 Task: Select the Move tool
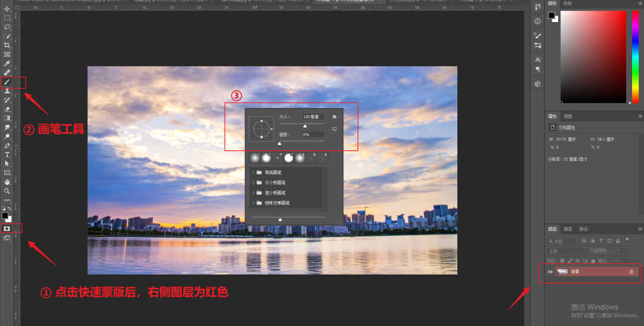pyautogui.click(x=7, y=9)
